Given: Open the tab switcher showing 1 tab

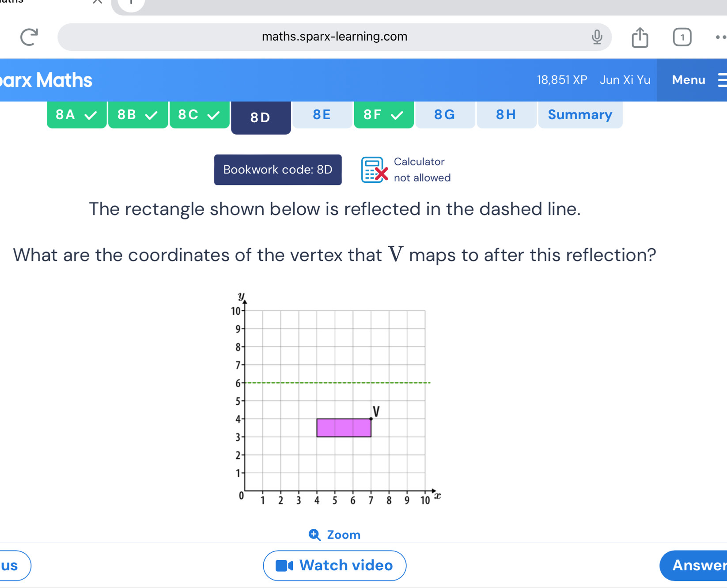Looking at the screenshot, I should point(682,37).
